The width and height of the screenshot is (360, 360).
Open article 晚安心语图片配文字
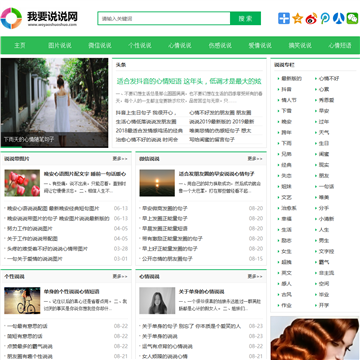coord(85,174)
